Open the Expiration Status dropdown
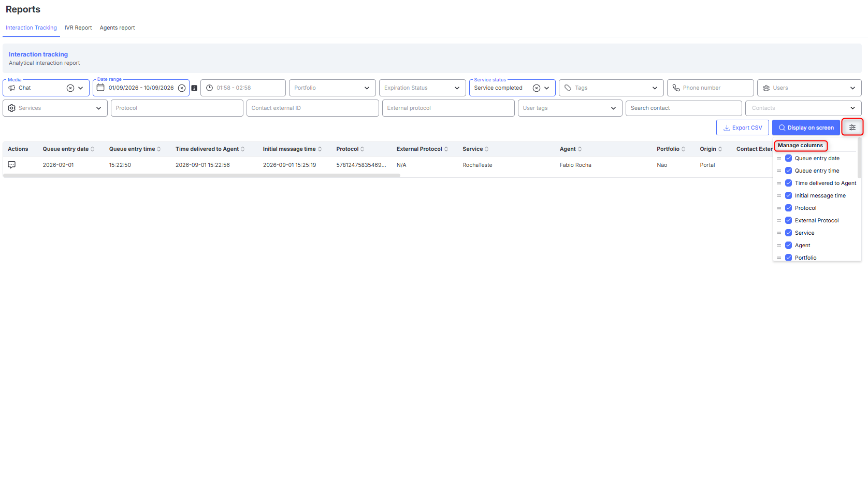 (422, 88)
